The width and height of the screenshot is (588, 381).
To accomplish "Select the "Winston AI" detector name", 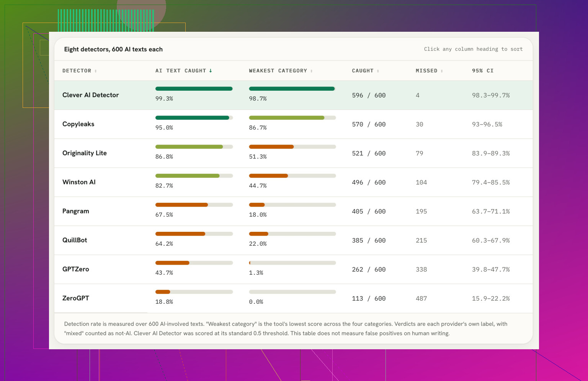I will pos(79,182).
